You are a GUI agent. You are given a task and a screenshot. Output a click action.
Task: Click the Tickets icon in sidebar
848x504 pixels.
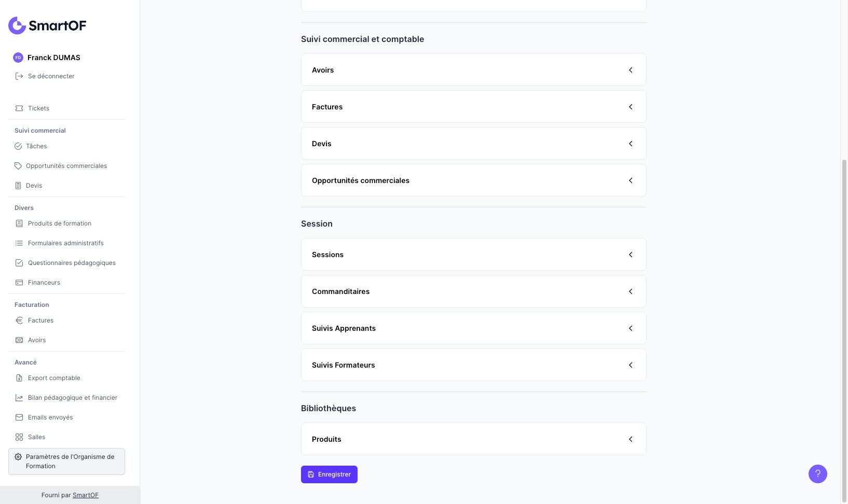click(x=19, y=108)
